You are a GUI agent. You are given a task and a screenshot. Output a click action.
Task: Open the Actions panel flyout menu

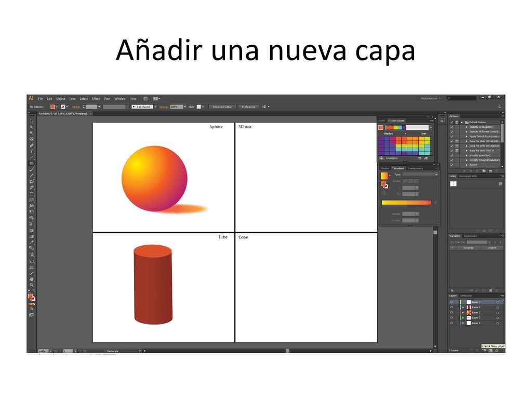502,116
